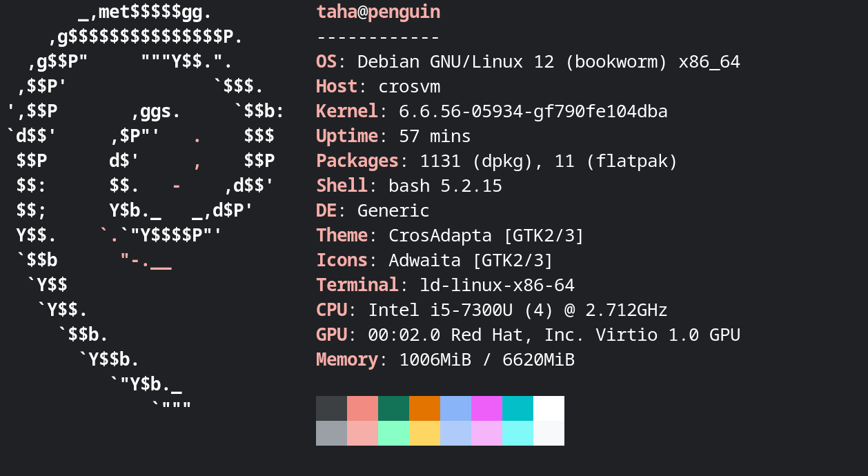Select the Uptime line showing 57 mins
Screen dimensions: 868x476
[x=393, y=137]
